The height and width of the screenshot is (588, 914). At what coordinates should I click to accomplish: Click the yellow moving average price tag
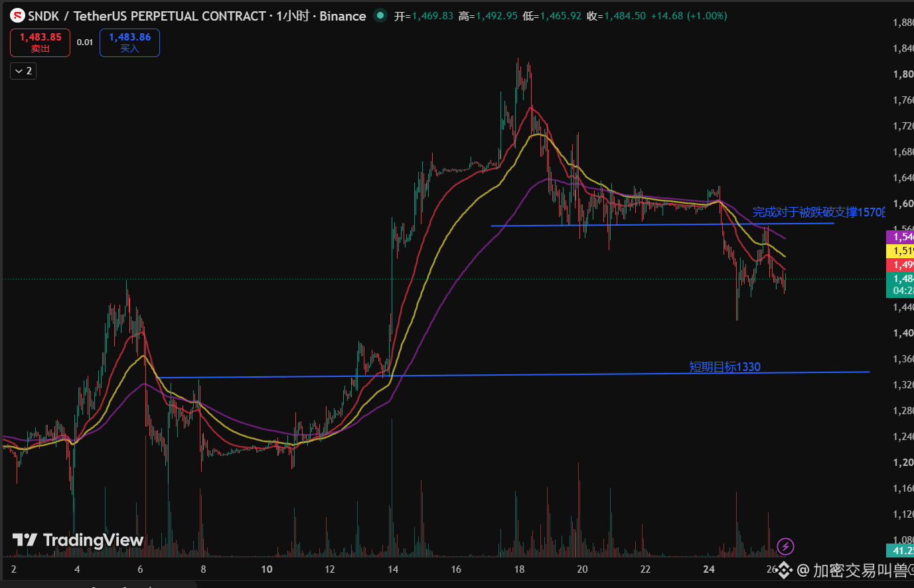coord(900,251)
